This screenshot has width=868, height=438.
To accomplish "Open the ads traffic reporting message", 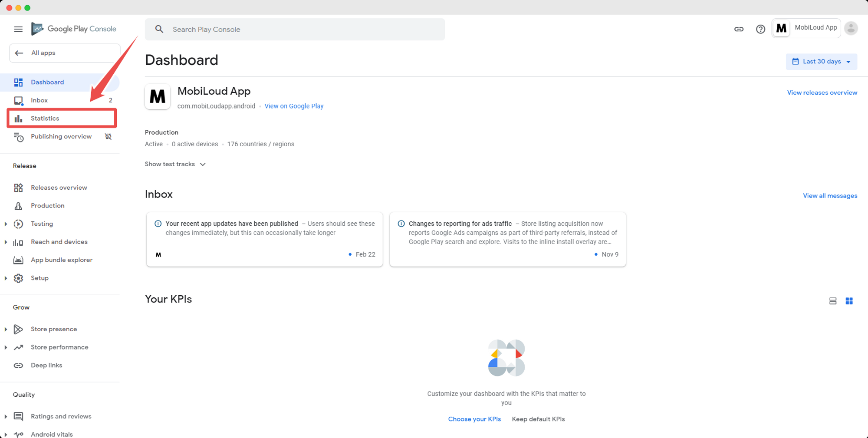I will (x=508, y=239).
